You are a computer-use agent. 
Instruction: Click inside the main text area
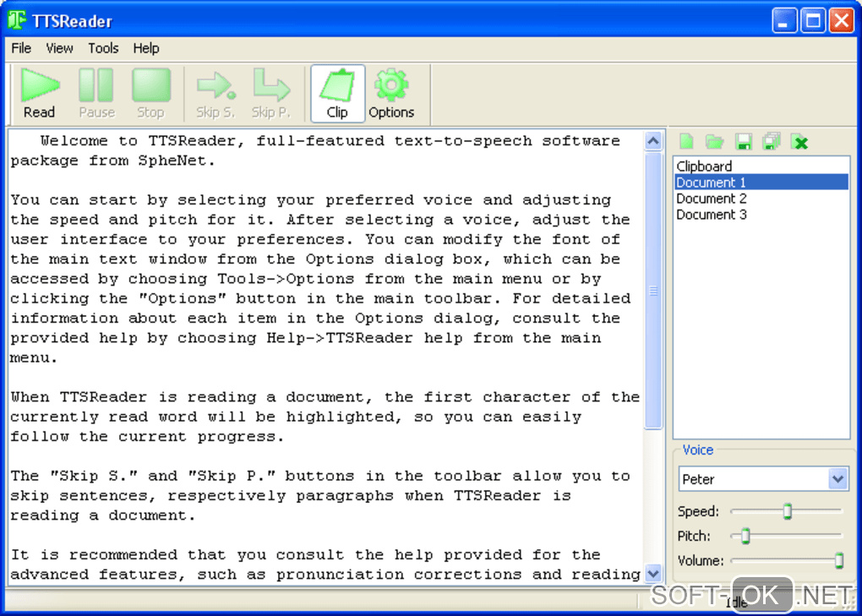pyautogui.click(x=325, y=357)
